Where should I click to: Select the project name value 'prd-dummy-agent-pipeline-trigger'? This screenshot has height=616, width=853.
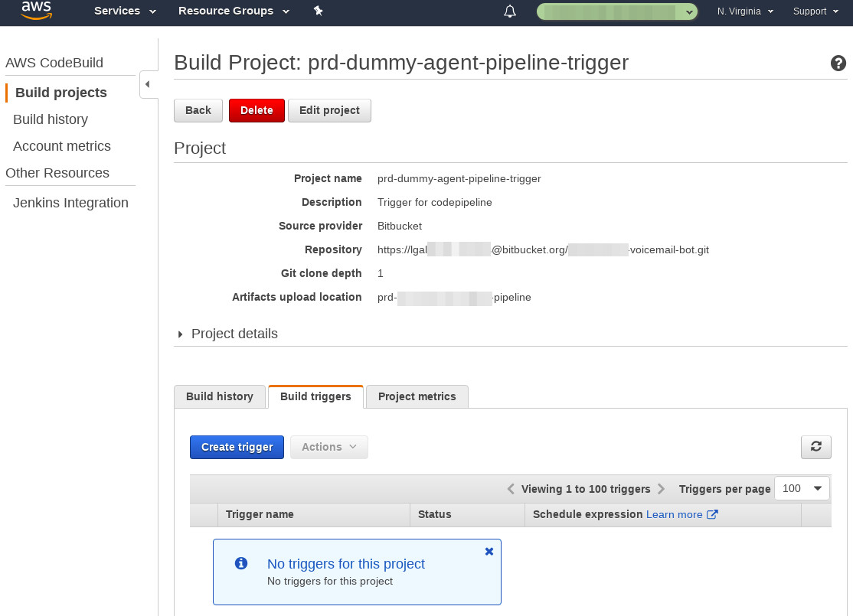click(459, 179)
